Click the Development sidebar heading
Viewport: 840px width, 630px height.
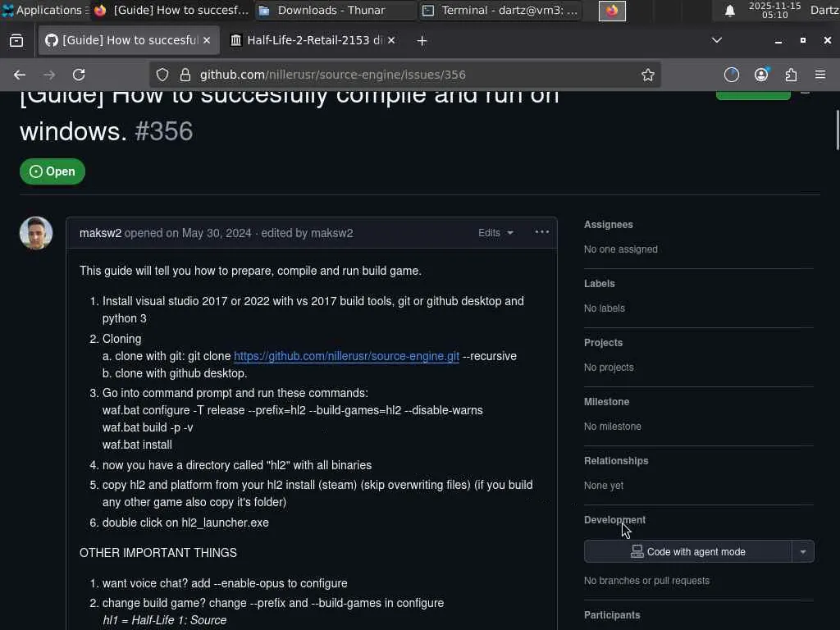[x=614, y=519]
